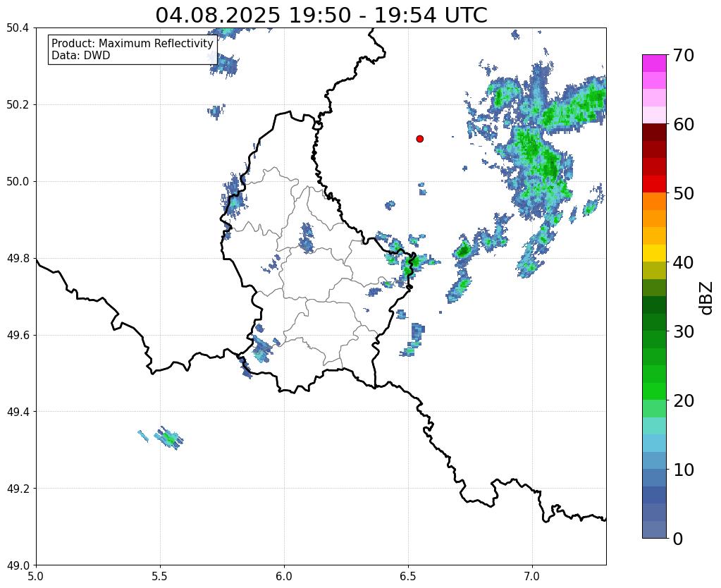Click the orange swatch just below 50 dBZ
The image size is (721, 588).
coord(654,202)
